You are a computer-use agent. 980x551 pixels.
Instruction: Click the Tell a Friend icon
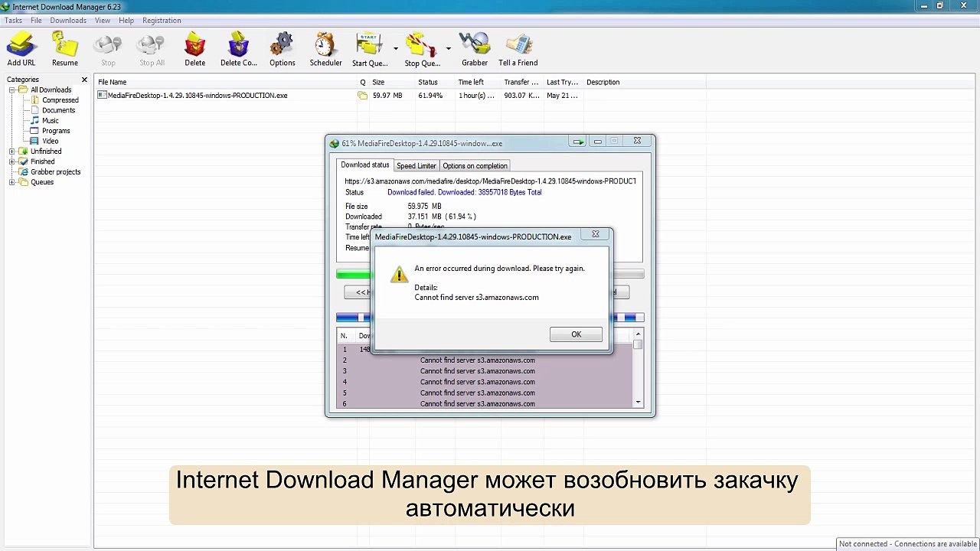coord(518,44)
